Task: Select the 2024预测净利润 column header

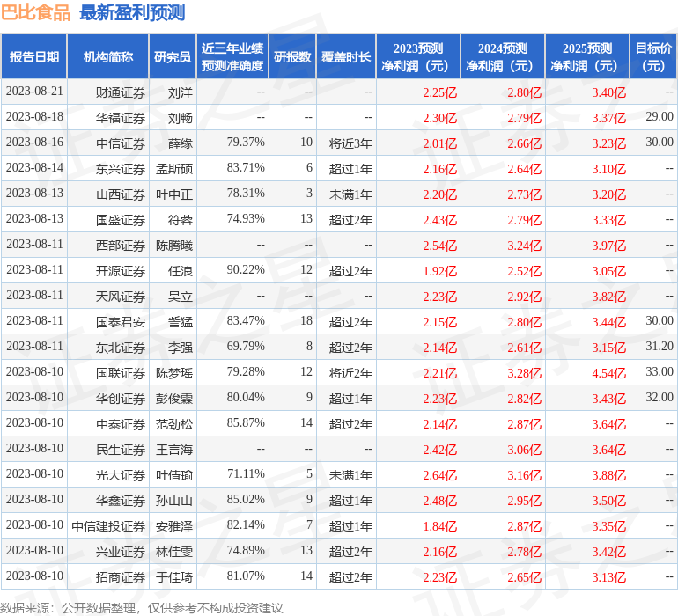Action: (503, 56)
